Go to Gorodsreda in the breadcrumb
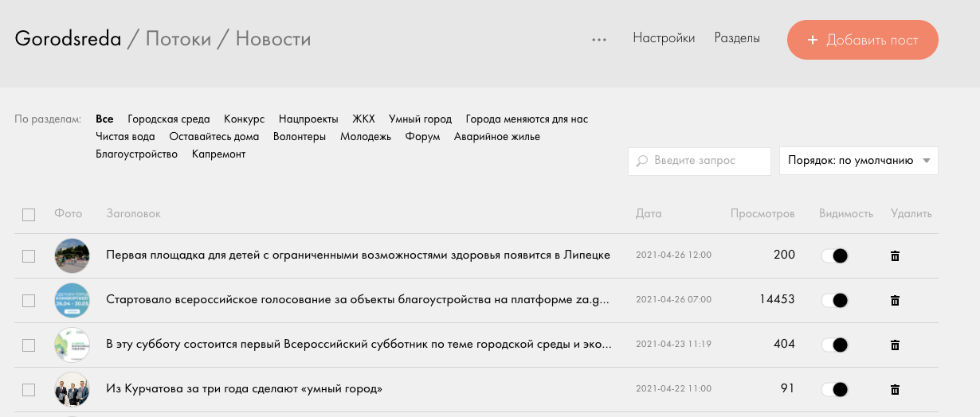Image resolution: width=980 pixels, height=417 pixels. coord(68,38)
